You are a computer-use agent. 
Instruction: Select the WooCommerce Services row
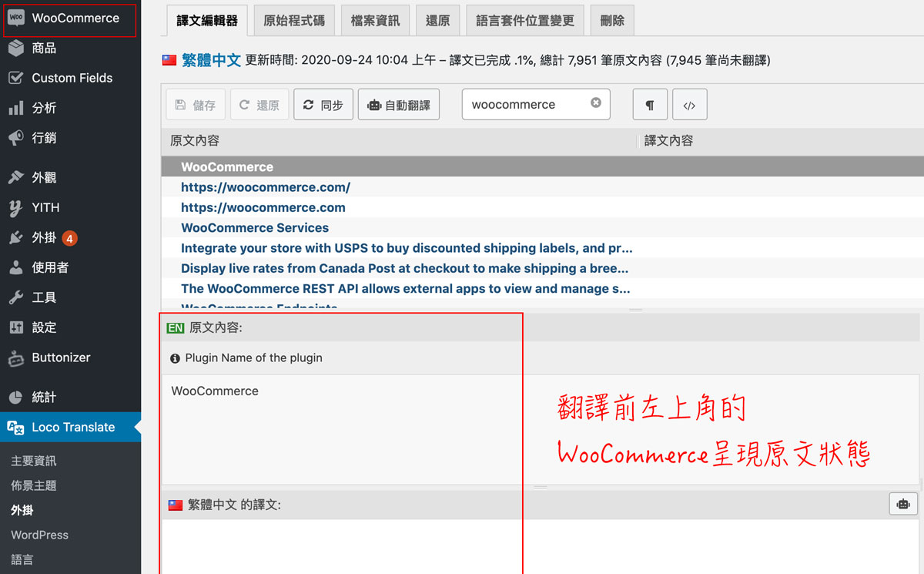pos(542,227)
